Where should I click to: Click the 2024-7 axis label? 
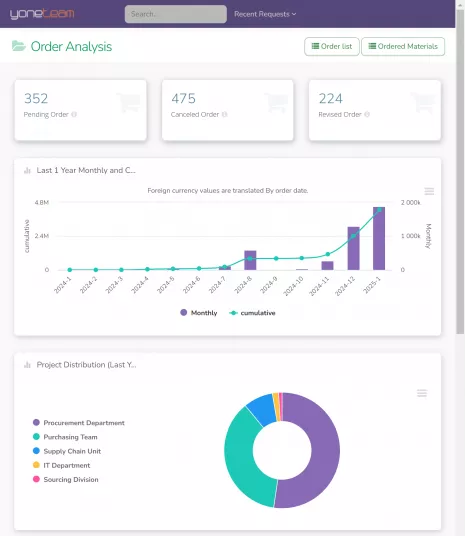pos(217,285)
